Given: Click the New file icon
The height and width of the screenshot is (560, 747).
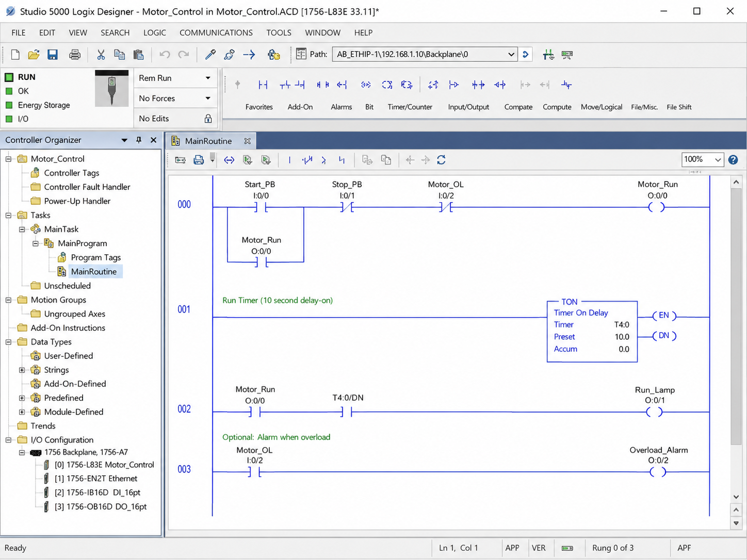Looking at the screenshot, I should (15, 55).
